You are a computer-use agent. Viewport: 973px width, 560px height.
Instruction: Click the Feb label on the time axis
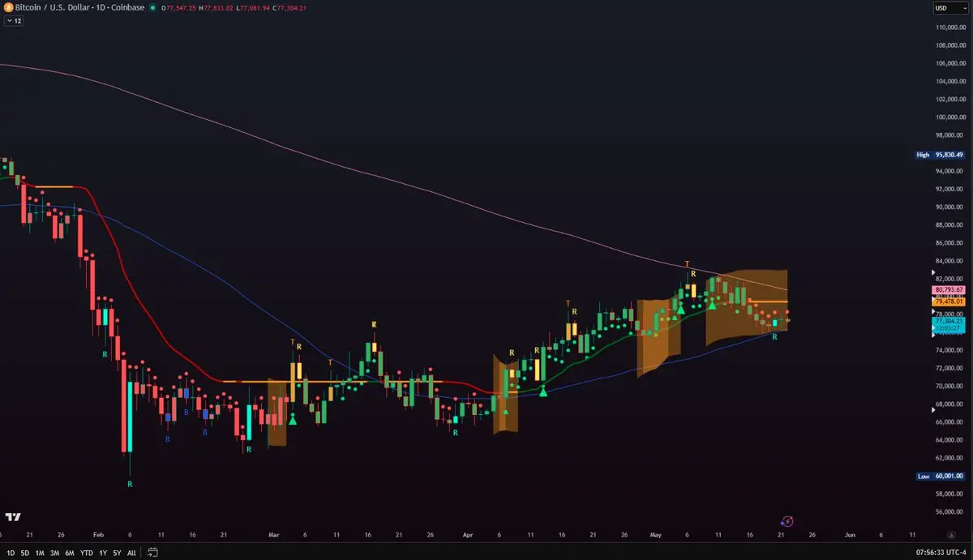pyautogui.click(x=98, y=536)
